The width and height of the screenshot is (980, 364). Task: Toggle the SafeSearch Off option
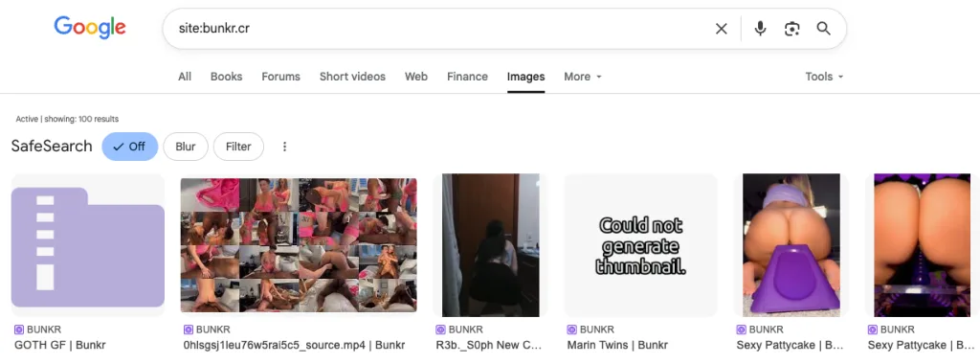130,147
